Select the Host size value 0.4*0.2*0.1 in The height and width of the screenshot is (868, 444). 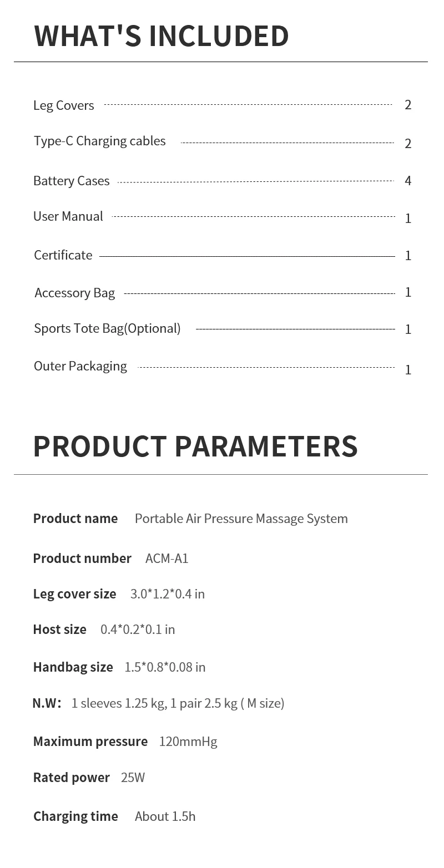pyautogui.click(x=137, y=630)
